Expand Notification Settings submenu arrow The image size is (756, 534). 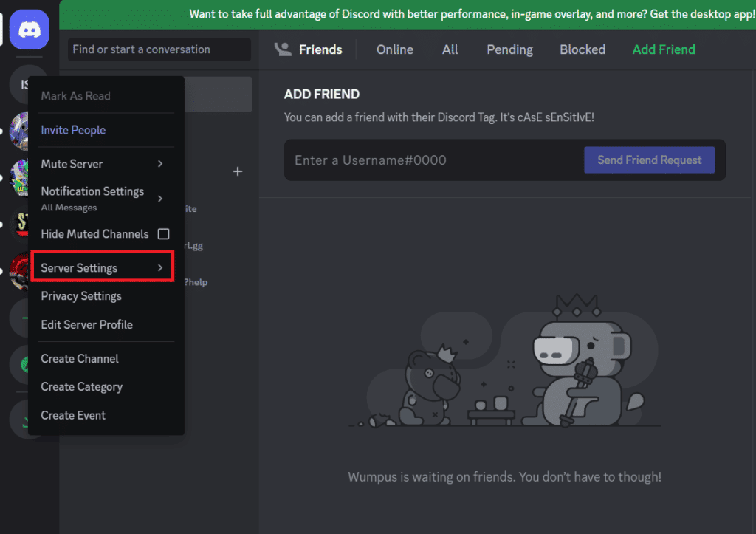click(x=160, y=198)
